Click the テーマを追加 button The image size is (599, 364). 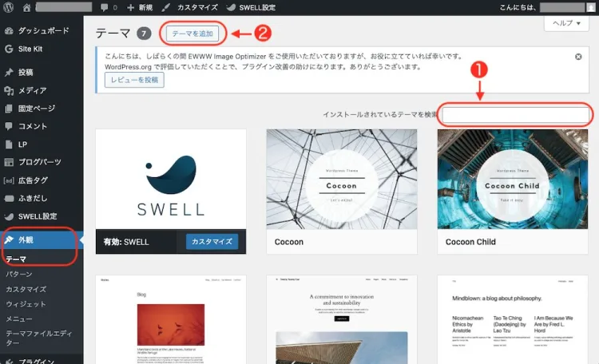point(192,34)
